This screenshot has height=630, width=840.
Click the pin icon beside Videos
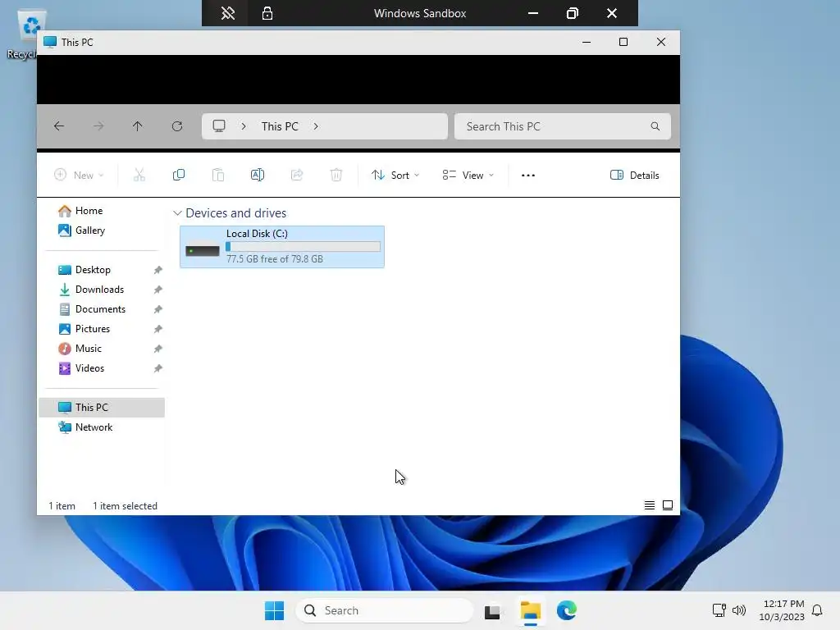(158, 368)
